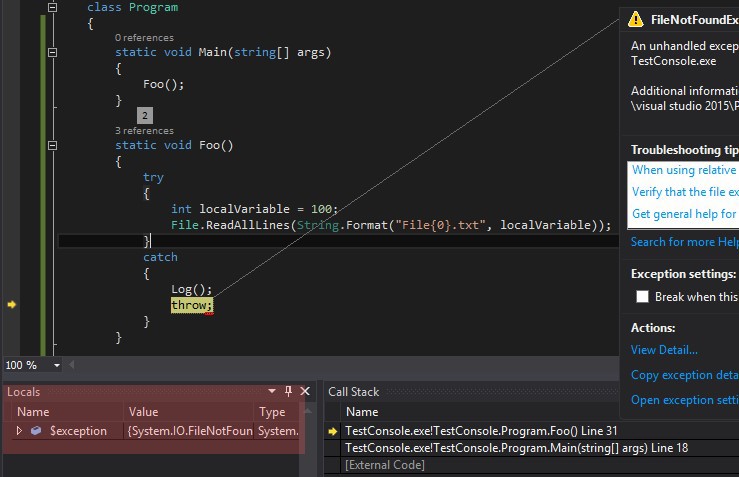
Task: Click the {System.IO.FileNotFoun value cell
Action: (x=189, y=431)
